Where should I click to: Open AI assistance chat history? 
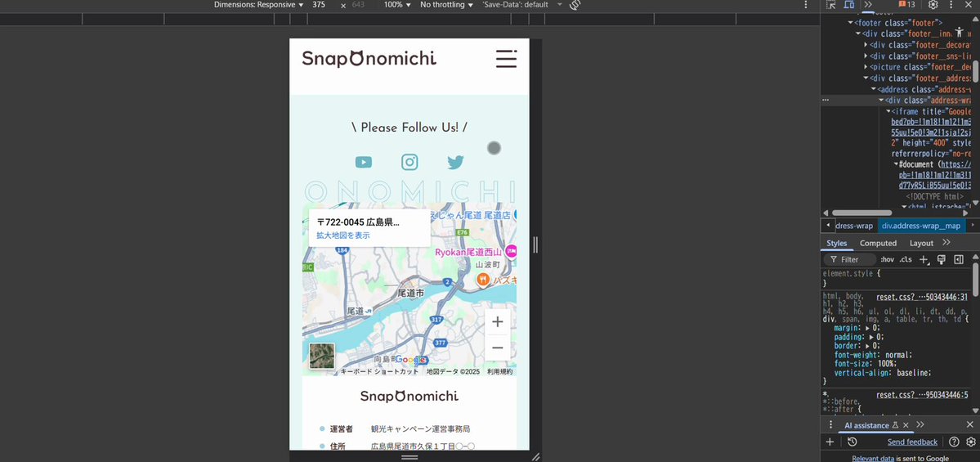click(852, 442)
